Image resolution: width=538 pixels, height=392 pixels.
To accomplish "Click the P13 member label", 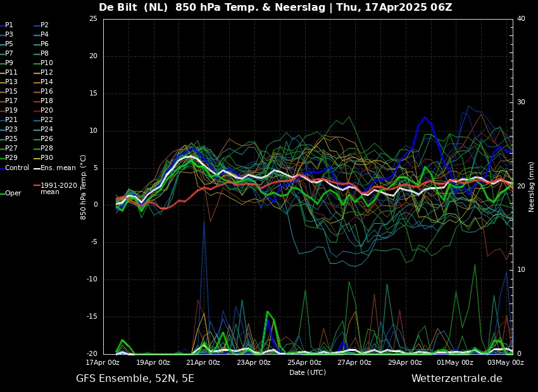I will 9,82.
